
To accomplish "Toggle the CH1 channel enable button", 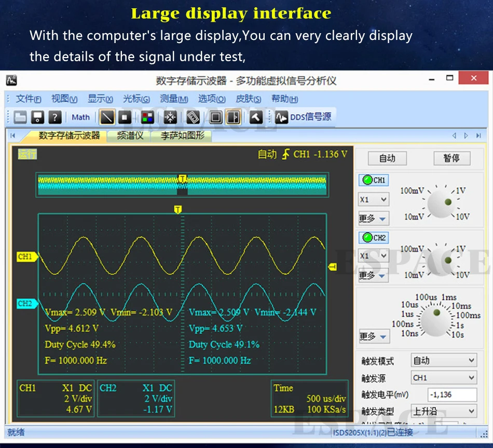I will [374, 180].
